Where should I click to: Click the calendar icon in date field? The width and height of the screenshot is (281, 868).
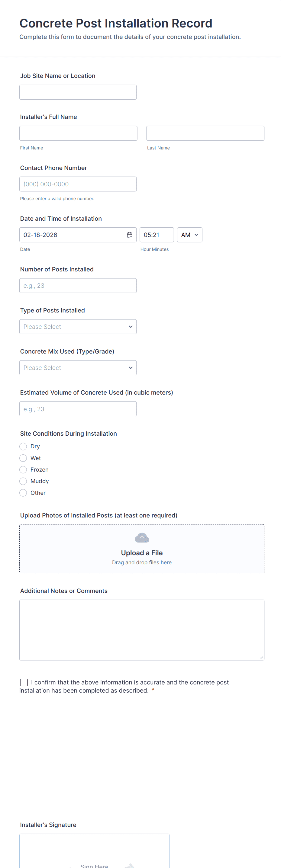tap(129, 235)
